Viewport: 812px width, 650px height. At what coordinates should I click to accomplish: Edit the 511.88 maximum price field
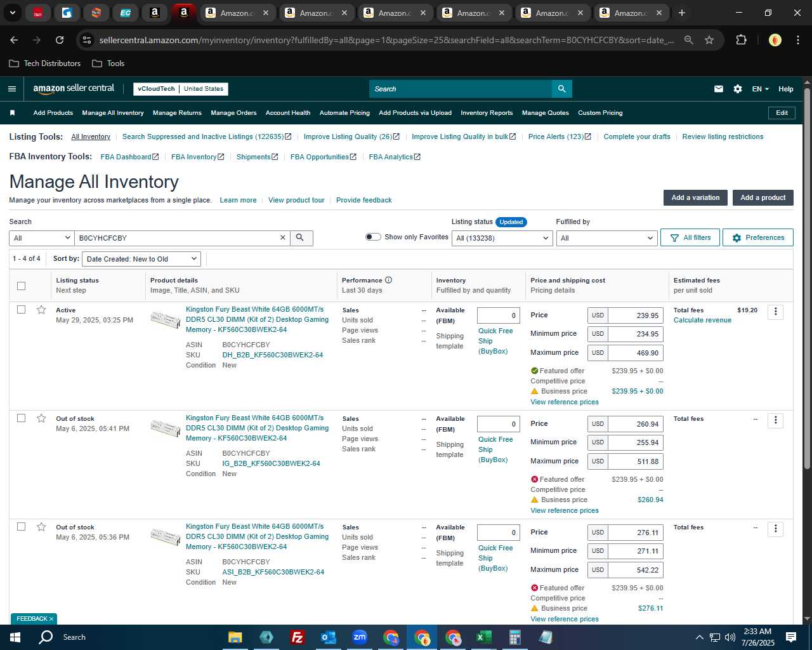pyautogui.click(x=636, y=461)
